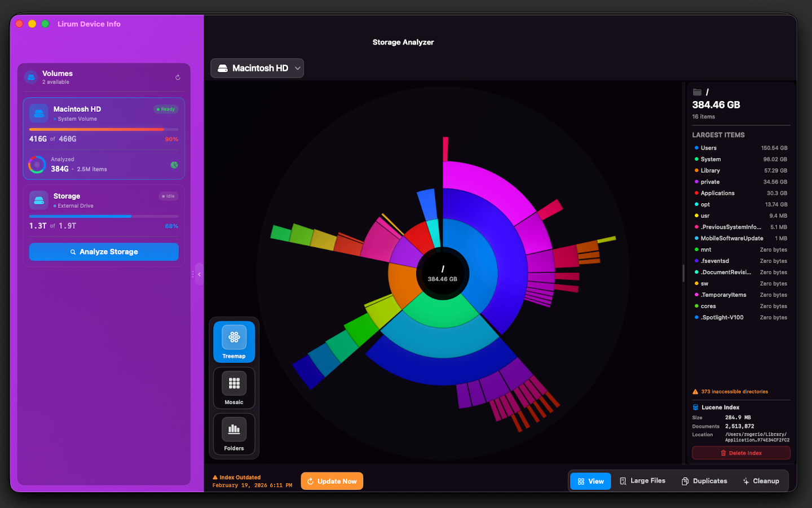Select the private row in Largest Items
Screen dimensions: 812x508
pos(741,182)
